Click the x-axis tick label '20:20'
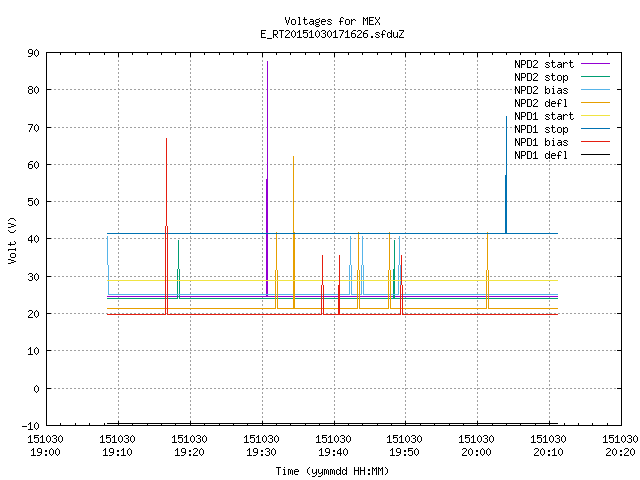 tap(620, 453)
